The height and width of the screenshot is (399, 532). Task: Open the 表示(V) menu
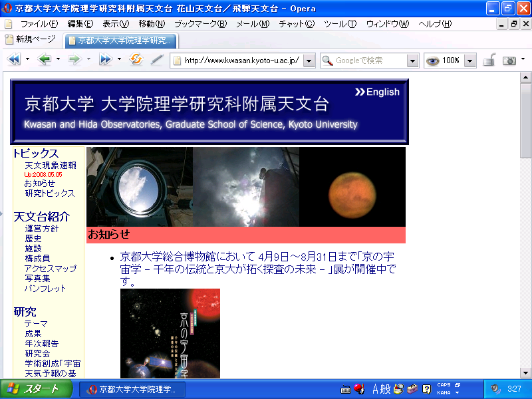(x=116, y=24)
